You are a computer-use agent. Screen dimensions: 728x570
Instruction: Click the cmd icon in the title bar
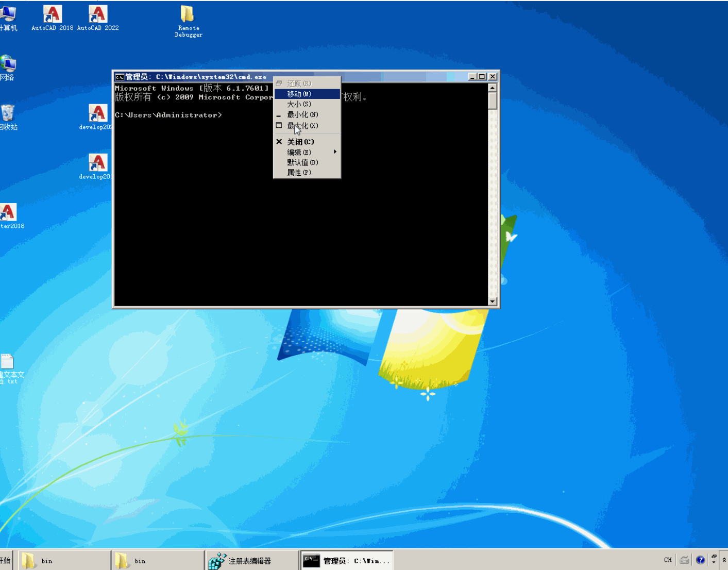120,77
